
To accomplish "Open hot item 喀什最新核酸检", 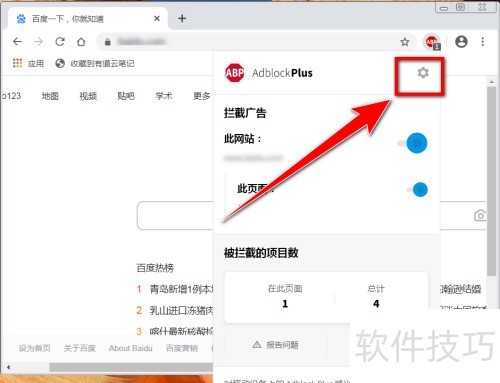I will (182, 331).
